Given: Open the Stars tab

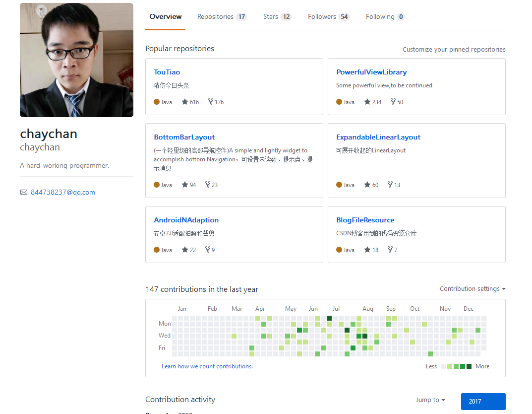Looking at the screenshot, I should coord(277,17).
